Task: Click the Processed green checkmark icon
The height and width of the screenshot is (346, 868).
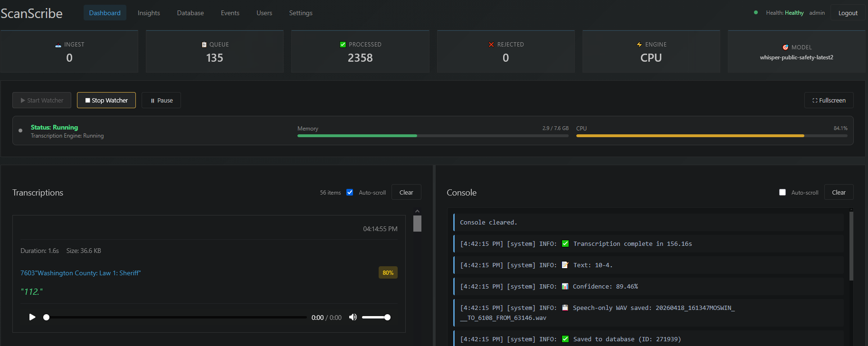Action: (343, 45)
